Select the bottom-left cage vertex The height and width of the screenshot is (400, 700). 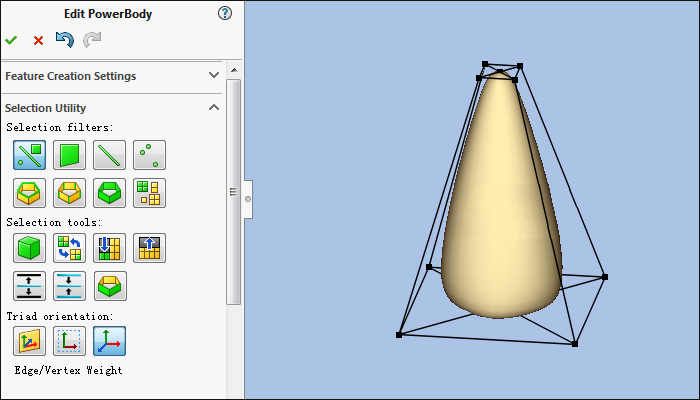399,335
